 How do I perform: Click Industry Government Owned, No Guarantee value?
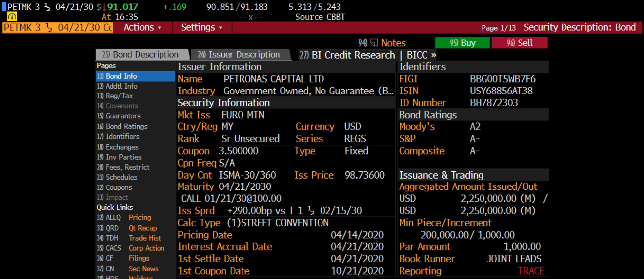[309, 91]
